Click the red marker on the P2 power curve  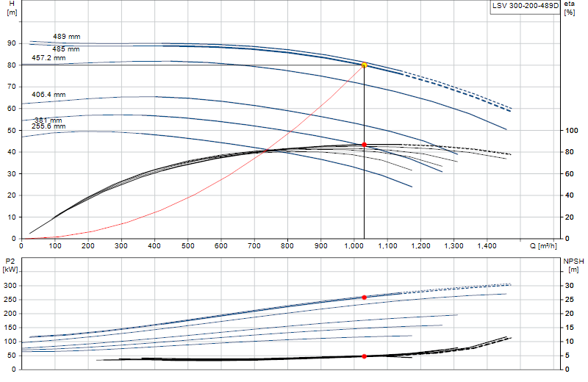pos(364,298)
